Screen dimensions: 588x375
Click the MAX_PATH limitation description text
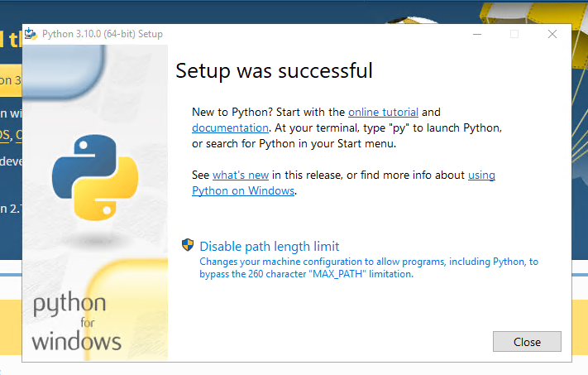click(368, 267)
